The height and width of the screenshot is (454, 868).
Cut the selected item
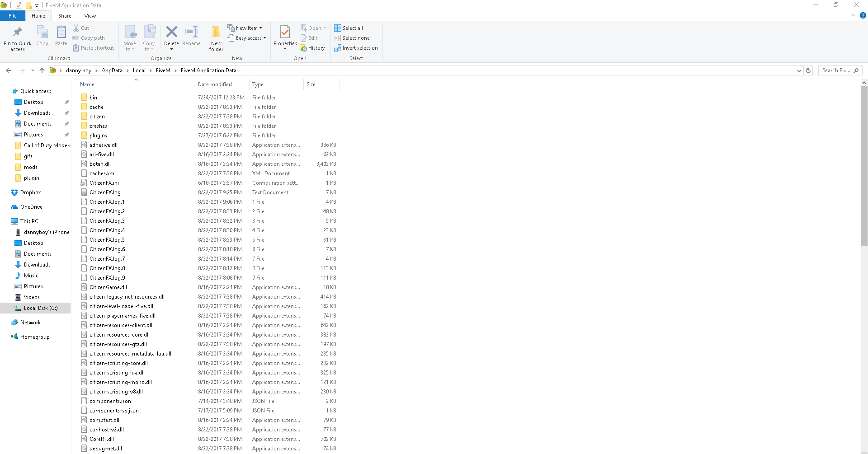pos(81,28)
